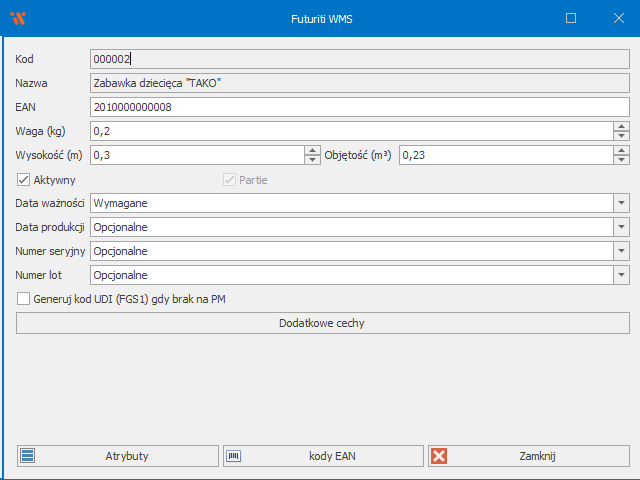Viewport: 640px width, 480px height.
Task: Click the list icon on Atrybuty button
Action: pyautogui.click(x=28, y=456)
